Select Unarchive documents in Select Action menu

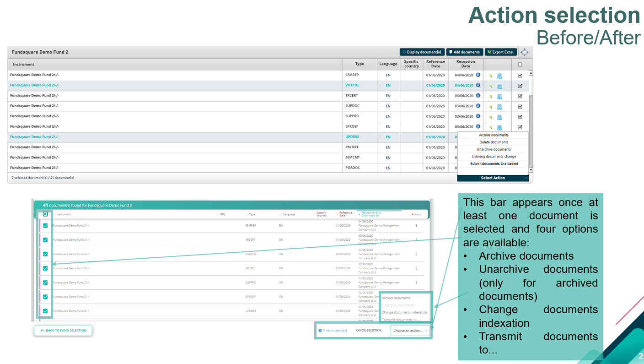493,149
